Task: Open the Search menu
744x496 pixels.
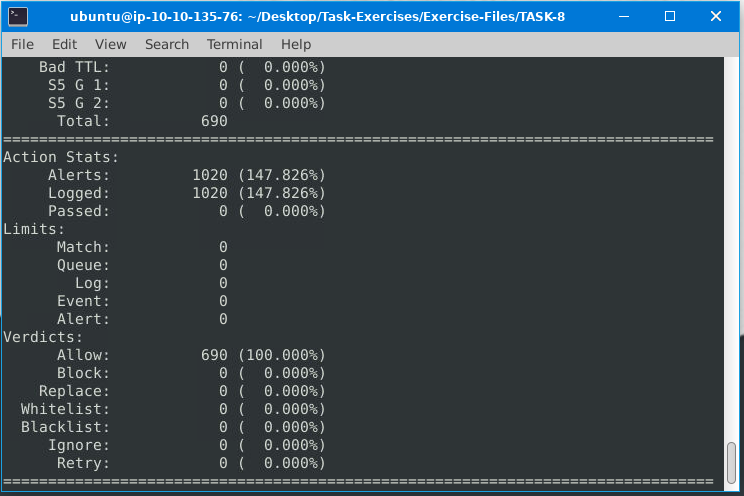Action: pyautogui.click(x=166, y=44)
